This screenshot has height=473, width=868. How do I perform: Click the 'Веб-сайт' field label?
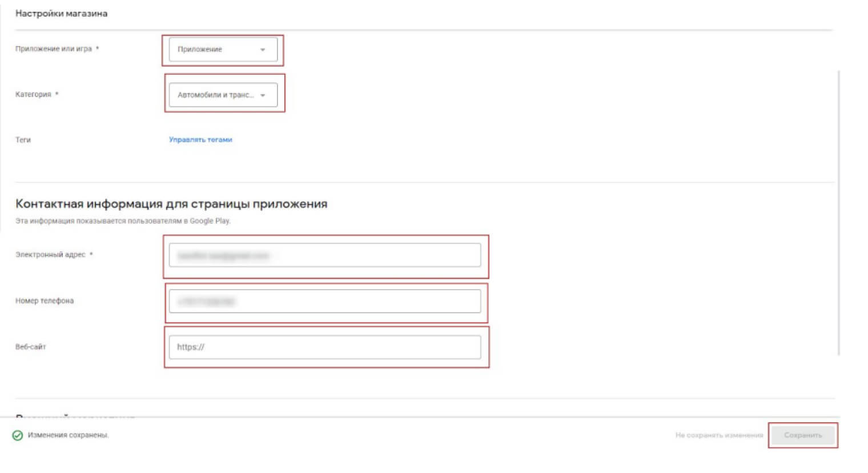(31, 347)
